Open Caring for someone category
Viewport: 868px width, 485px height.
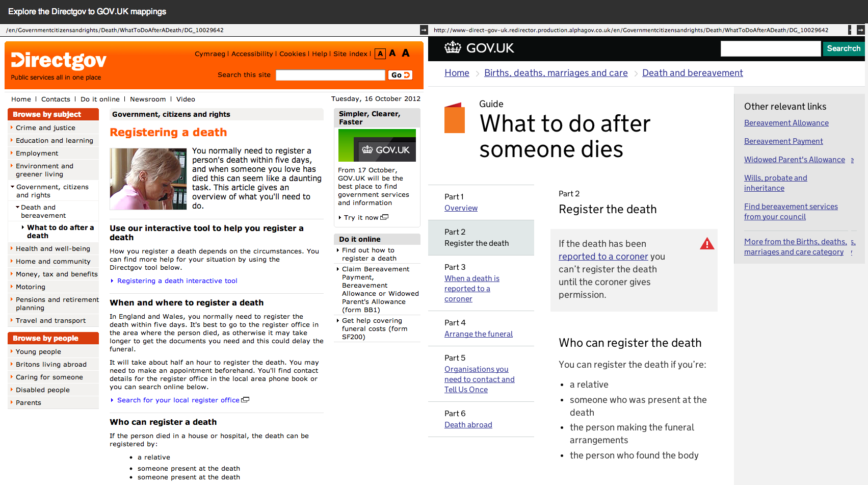coord(49,377)
